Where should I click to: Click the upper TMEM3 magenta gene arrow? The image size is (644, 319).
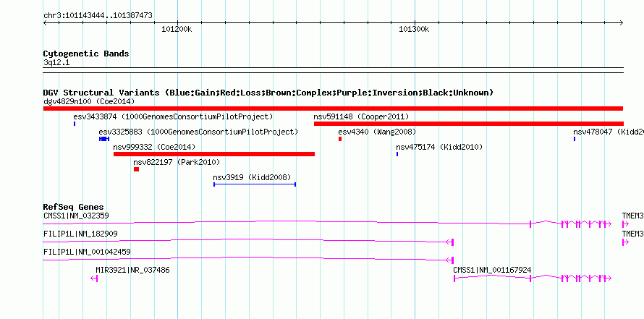click(625, 224)
